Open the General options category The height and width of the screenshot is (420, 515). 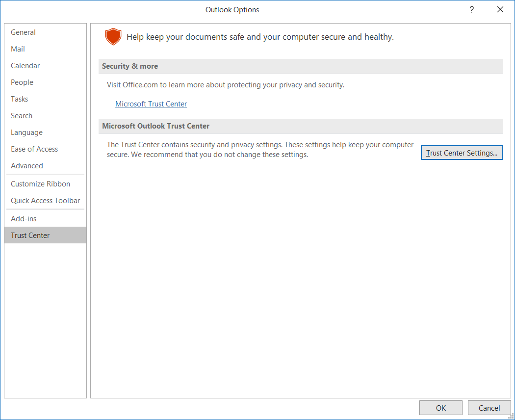(x=45, y=32)
